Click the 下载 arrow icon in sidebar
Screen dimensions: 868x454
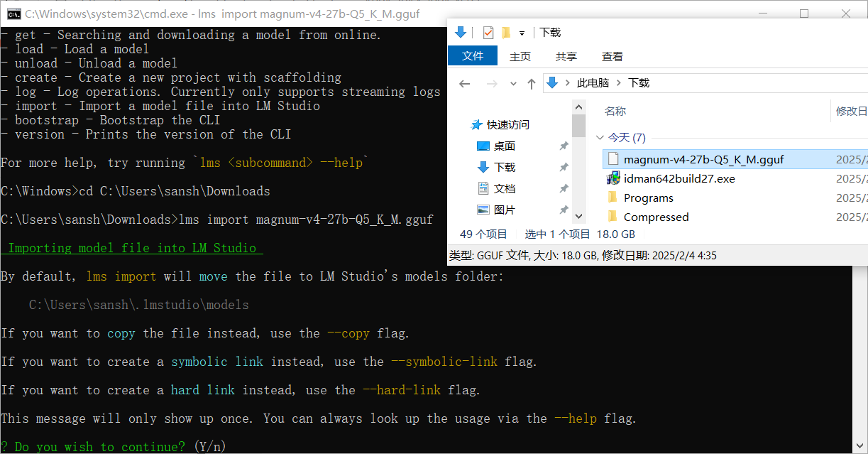click(483, 167)
